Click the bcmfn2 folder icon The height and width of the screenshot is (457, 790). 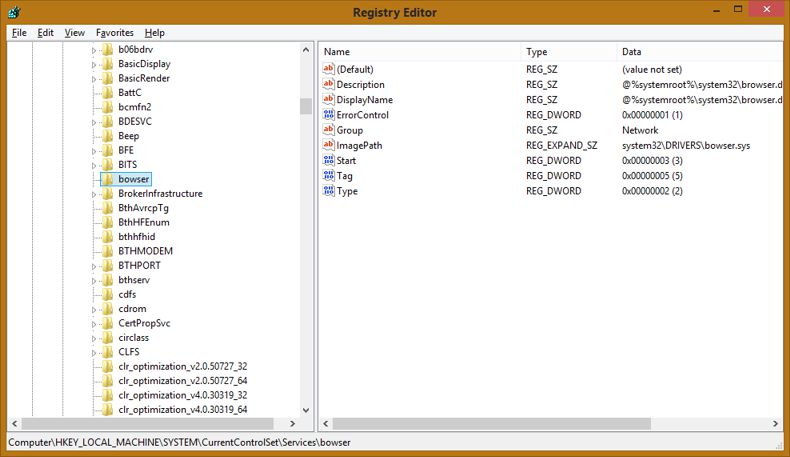click(107, 107)
